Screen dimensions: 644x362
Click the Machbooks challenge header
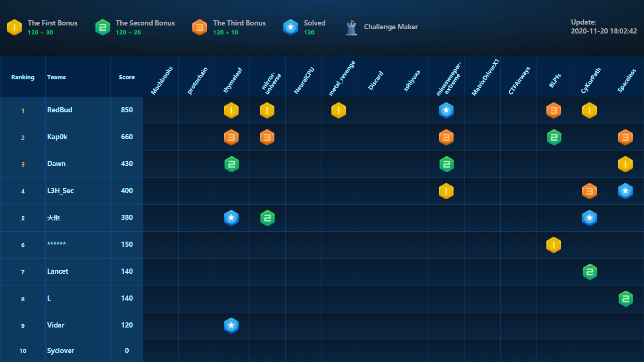pyautogui.click(x=162, y=81)
